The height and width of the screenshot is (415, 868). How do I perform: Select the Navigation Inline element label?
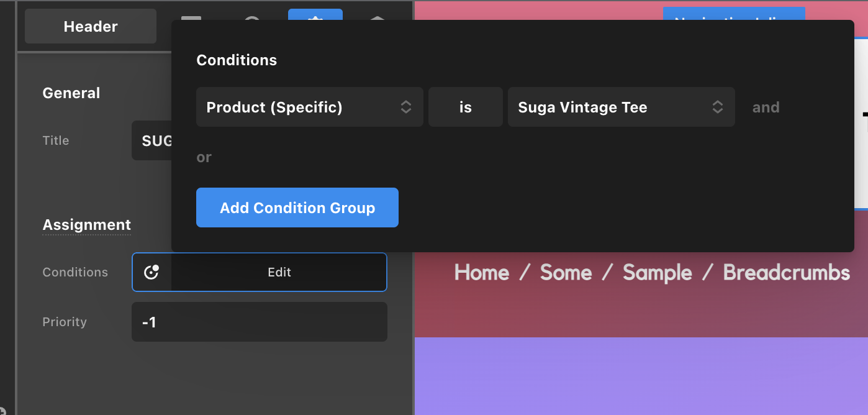[733, 14]
